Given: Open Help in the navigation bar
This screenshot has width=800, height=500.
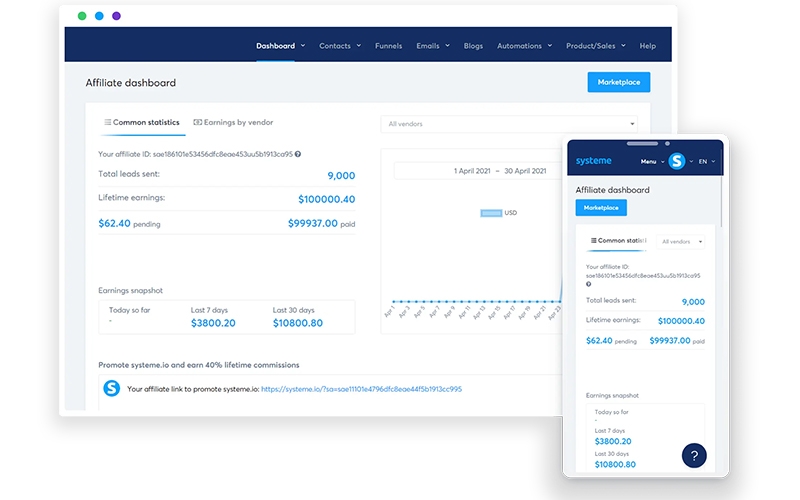Looking at the screenshot, I should [x=647, y=46].
